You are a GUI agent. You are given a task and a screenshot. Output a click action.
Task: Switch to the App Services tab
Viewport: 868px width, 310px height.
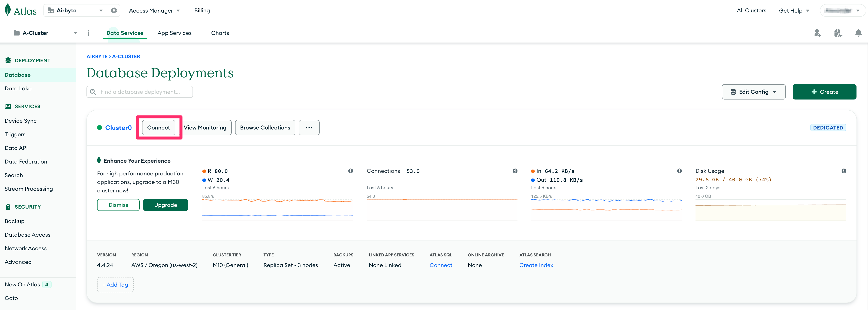pyautogui.click(x=175, y=33)
